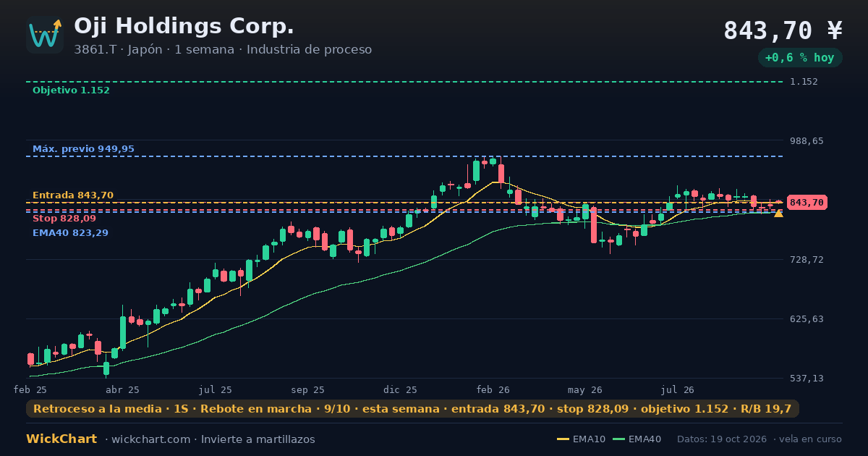Click the 728,72 price axis value

807,259
